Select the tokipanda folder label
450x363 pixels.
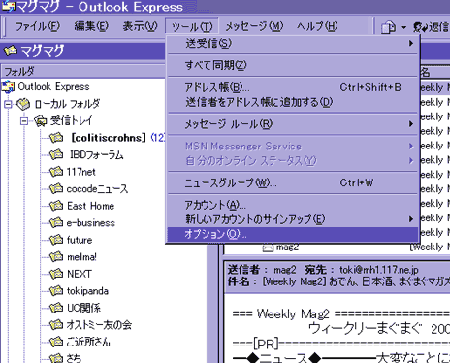click(x=88, y=291)
